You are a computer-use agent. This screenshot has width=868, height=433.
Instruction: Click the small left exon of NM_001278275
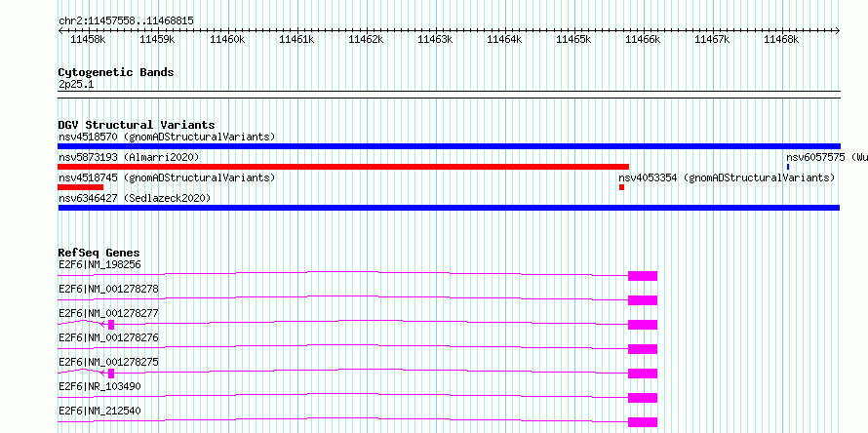coord(111,374)
